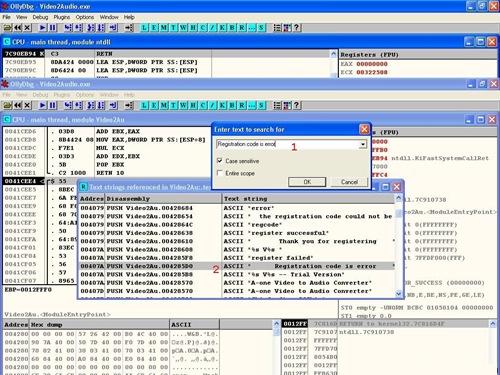Click the Help '?' icon in upper toolbar

coord(296,28)
